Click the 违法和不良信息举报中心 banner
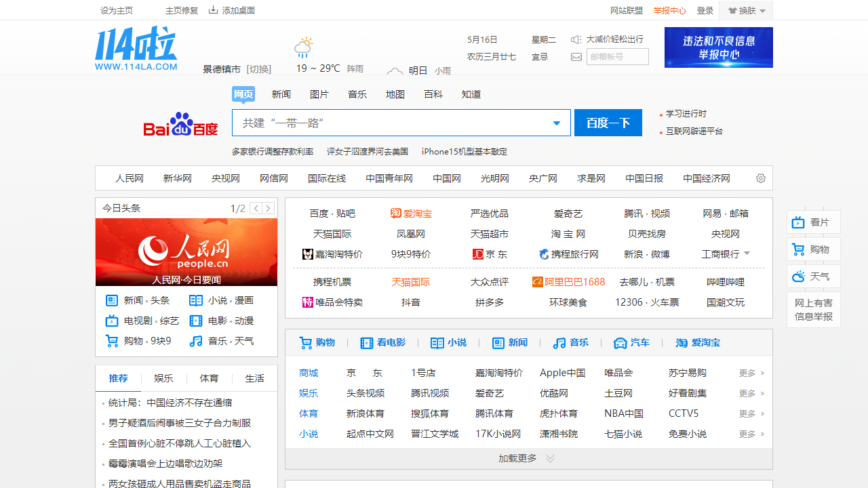868x488 pixels. point(719,47)
